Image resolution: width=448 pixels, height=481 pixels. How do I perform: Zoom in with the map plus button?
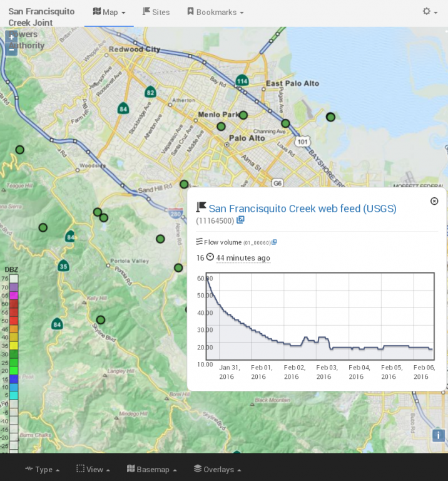pos(11,38)
